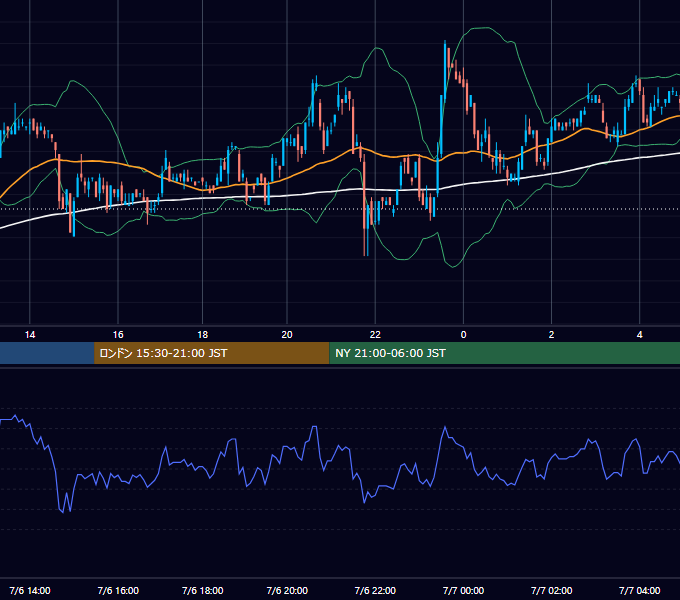Click the 7/6 16:00 time label
Viewport: 680px width, 600px height.
118,590
